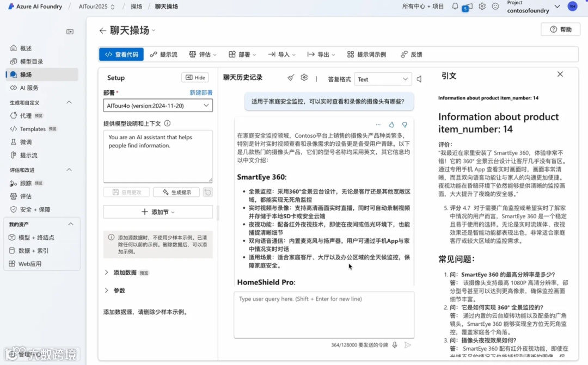Open 提示流 in the toolbar
Screen dimensions: 588x365
coord(163,54)
